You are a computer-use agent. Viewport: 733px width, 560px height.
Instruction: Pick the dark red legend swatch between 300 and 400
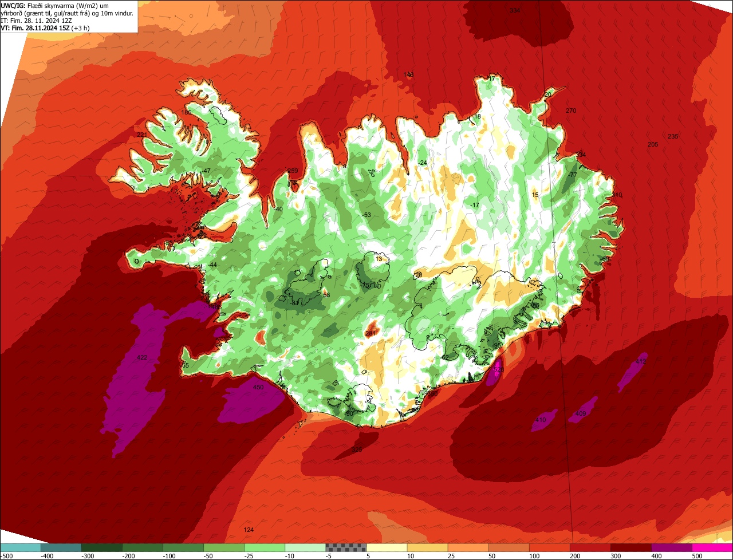[631, 547]
